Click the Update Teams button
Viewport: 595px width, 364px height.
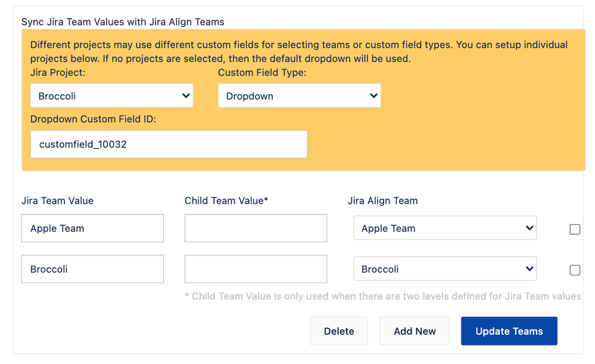coord(509,331)
